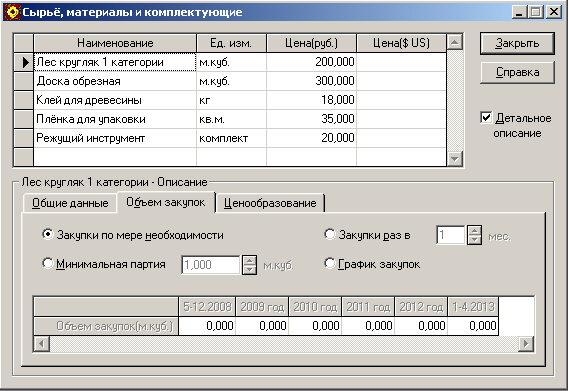The width and height of the screenshot is (568, 391).
Task: Select the Плёнка для упаковки cell
Action: [115, 119]
